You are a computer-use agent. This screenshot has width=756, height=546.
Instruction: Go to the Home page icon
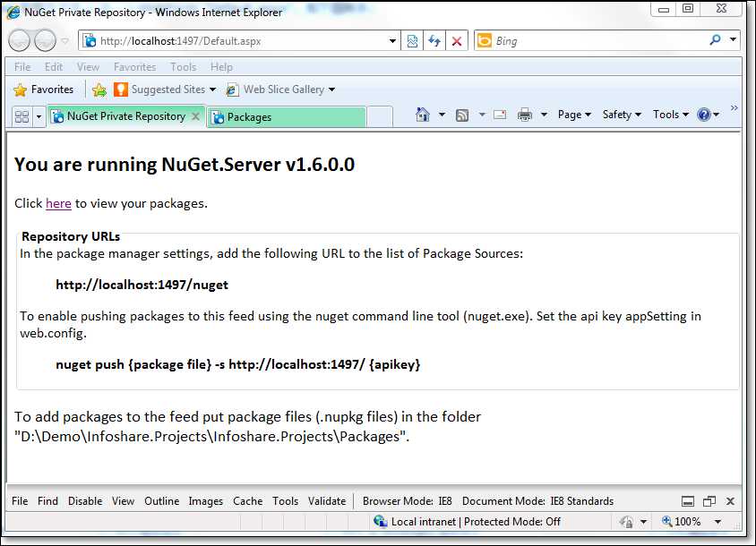coord(423,115)
